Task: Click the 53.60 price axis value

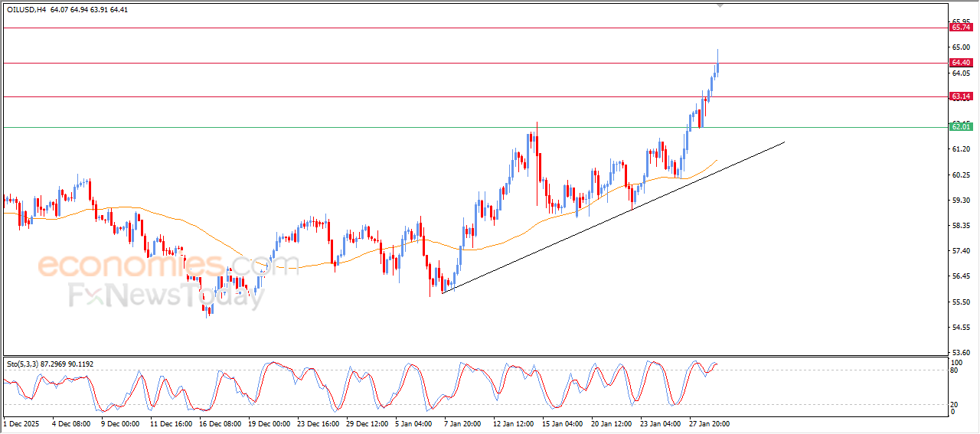Action: (x=962, y=353)
